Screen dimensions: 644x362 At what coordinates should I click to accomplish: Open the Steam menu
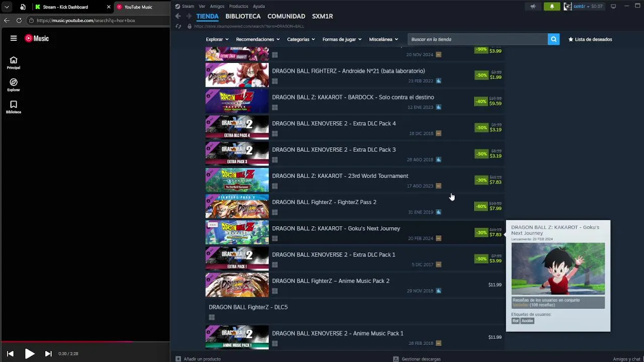point(185,7)
